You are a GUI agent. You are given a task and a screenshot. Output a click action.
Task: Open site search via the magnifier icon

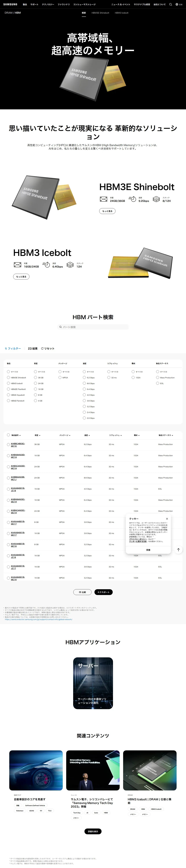pos(170,4)
